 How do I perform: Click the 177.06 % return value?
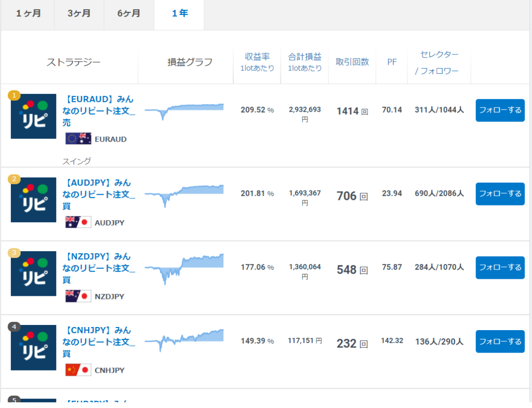257,267
